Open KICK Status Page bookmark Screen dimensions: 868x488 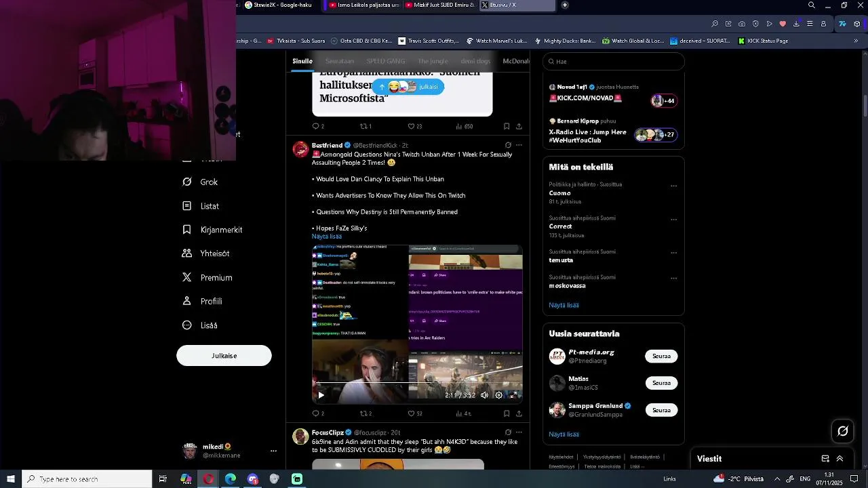(762, 41)
